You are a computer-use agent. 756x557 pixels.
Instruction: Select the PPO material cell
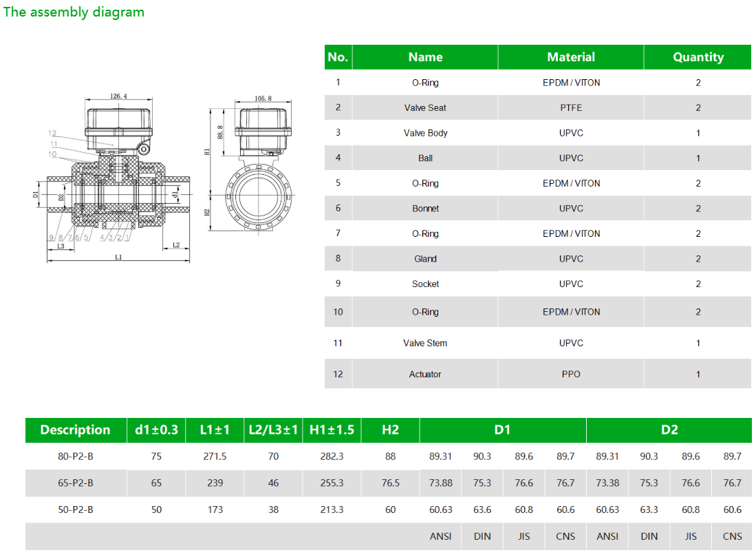pyautogui.click(x=571, y=374)
